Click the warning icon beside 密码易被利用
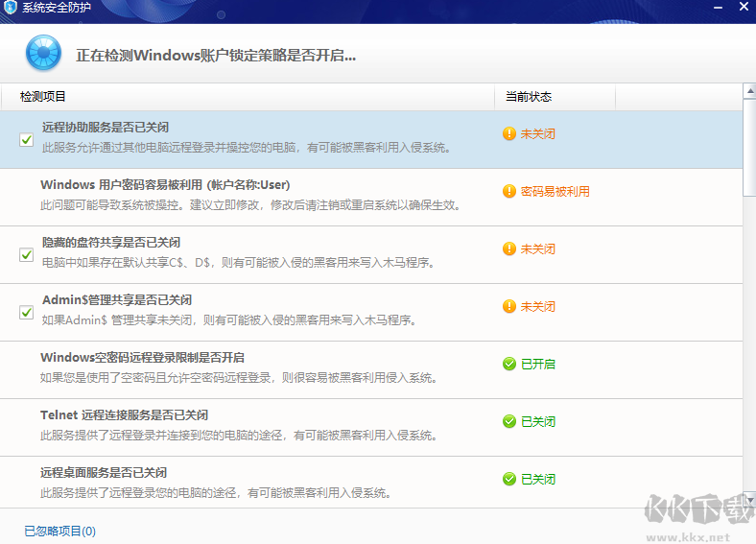756x544 pixels. pos(509,192)
